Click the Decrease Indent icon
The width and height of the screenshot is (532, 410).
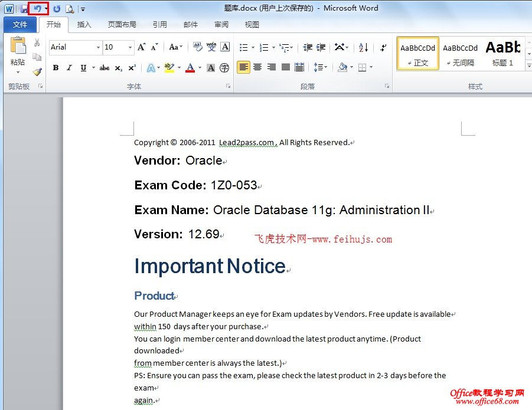click(308, 47)
